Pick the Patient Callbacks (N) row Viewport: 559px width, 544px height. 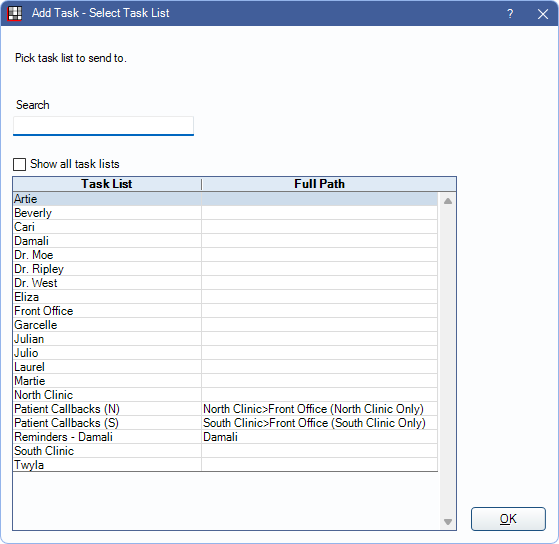[x=225, y=409]
